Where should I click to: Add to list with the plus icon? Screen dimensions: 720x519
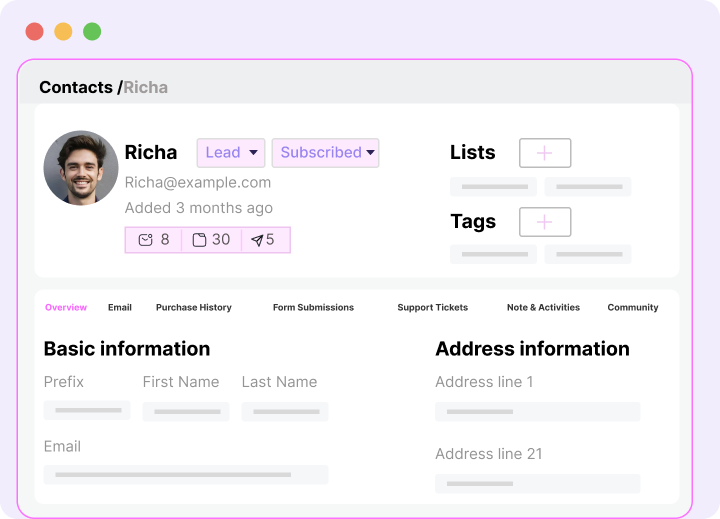(545, 153)
